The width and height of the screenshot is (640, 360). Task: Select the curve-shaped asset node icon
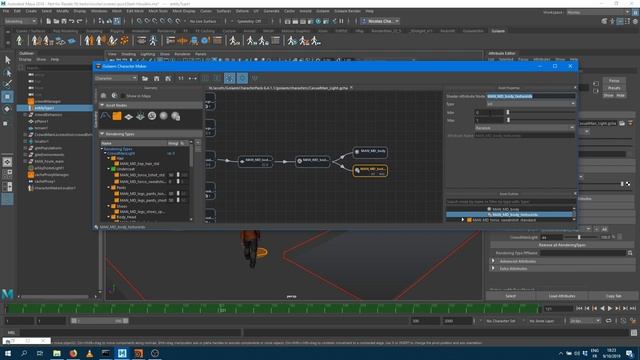[105, 116]
